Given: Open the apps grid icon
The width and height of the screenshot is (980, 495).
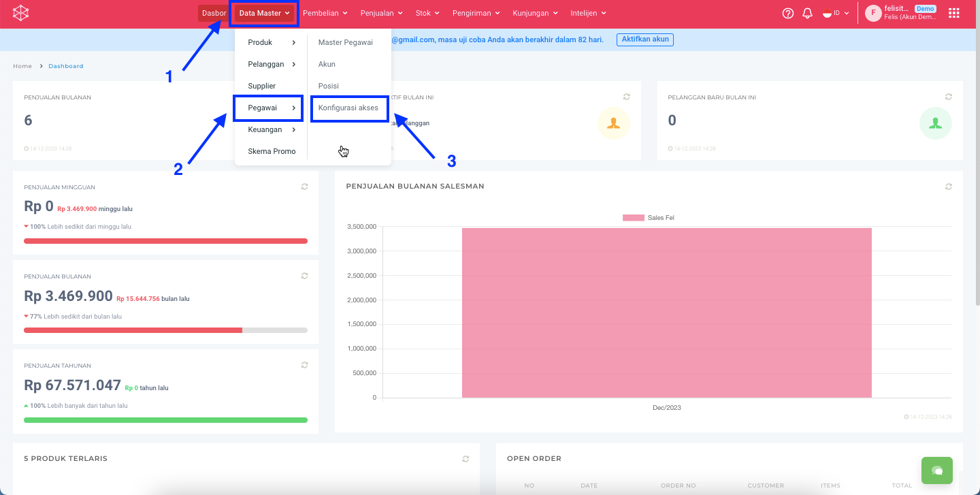Looking at the screenshot, I should 954,13.
